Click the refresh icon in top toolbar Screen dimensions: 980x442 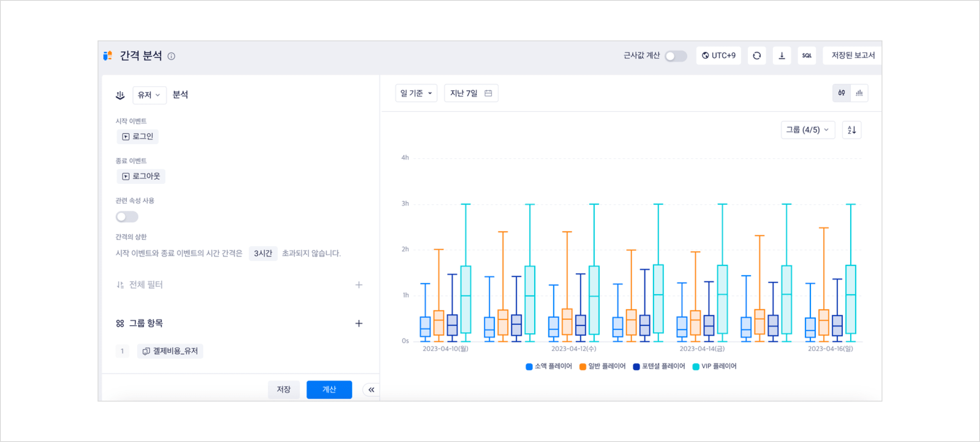click(x=757, y=56)
